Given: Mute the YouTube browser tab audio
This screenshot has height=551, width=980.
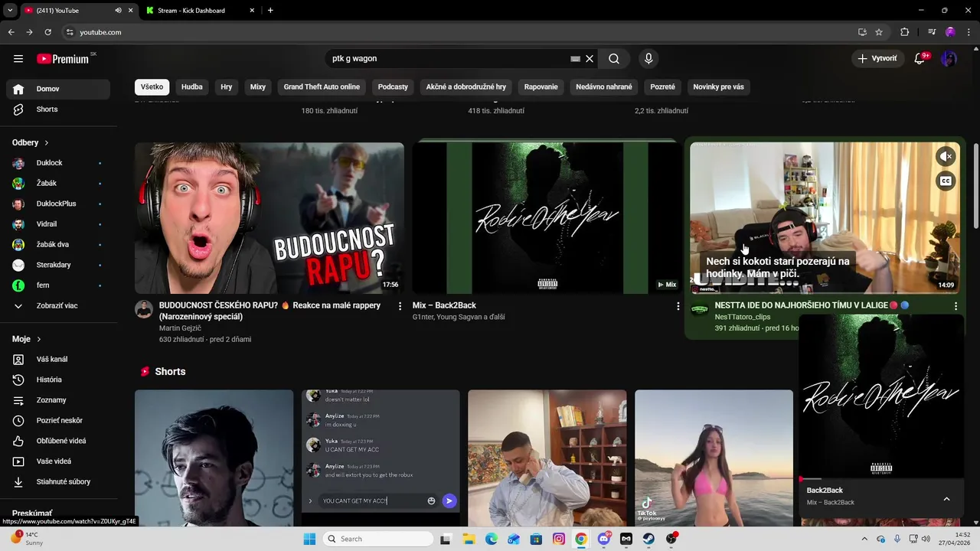Looking at the screenshot, I should click(x=118, y=11).
